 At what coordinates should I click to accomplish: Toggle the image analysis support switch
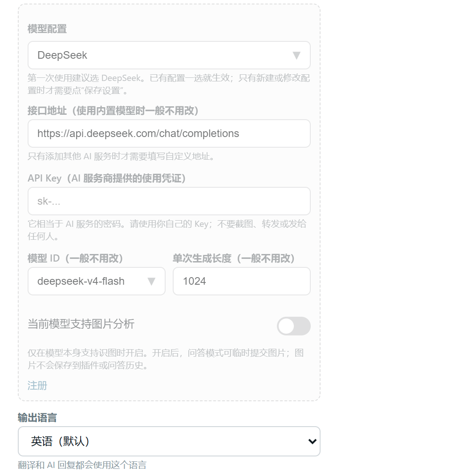click(293, 326)
